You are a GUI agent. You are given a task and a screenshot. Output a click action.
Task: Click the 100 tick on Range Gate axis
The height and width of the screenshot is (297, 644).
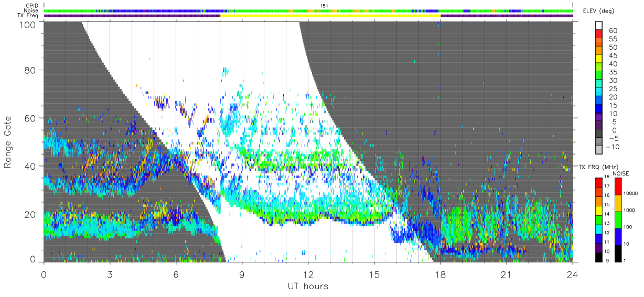point(28,24)
